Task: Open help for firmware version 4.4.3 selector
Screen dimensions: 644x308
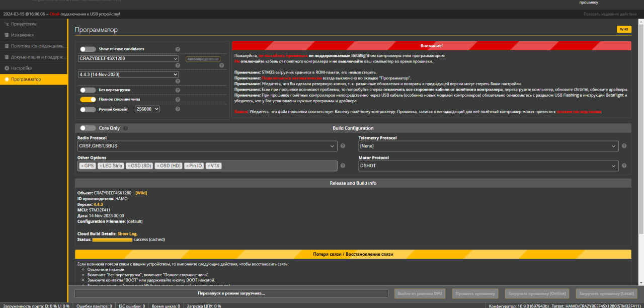Action: point(177,81)
